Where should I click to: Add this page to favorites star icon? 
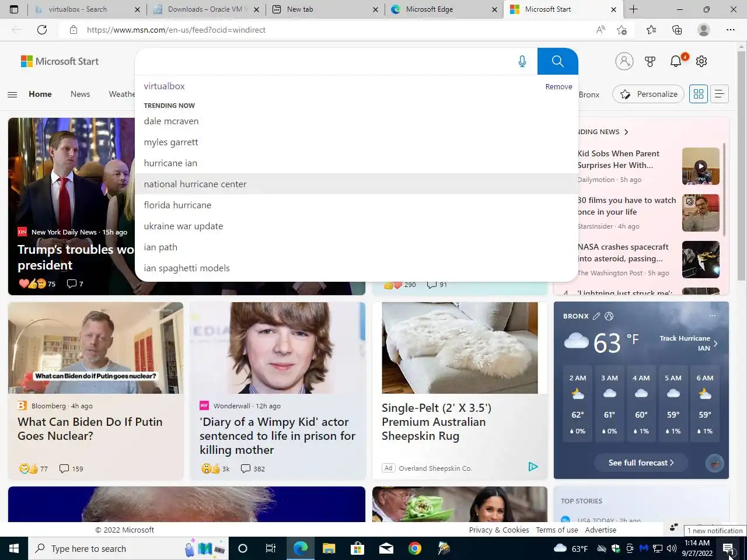click(x=622, y=30)
